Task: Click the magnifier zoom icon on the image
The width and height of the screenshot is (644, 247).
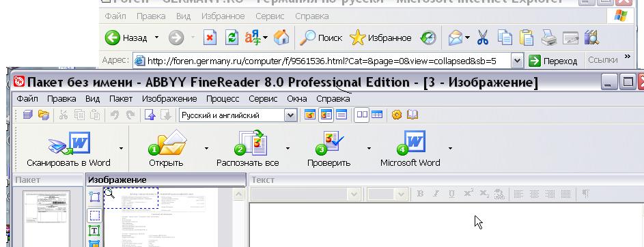Action: coord(110,193)
